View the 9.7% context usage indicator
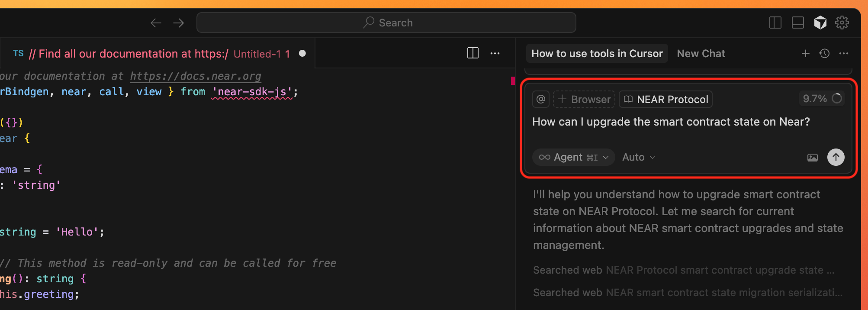868x310 pixels. click(x=821, y=99)
